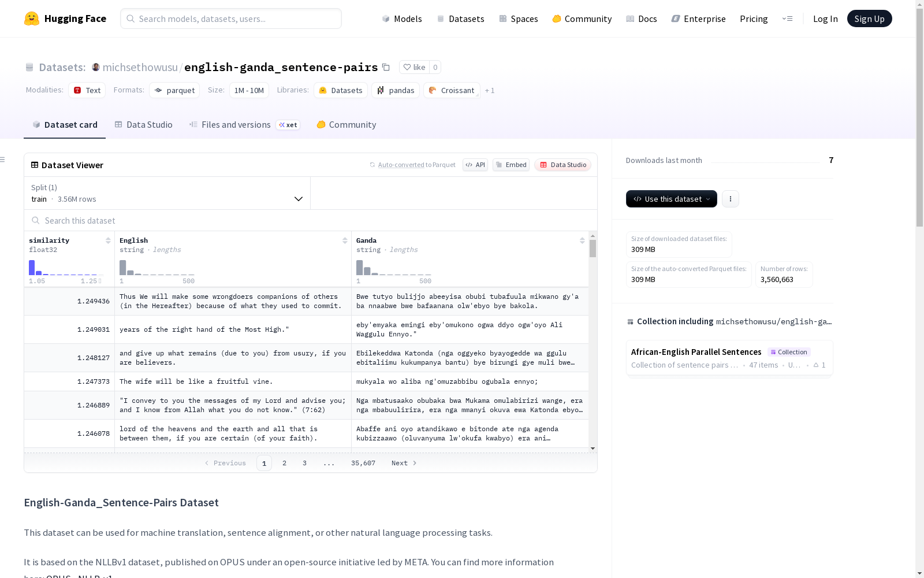Click the Text modality tag

point(87,90)
